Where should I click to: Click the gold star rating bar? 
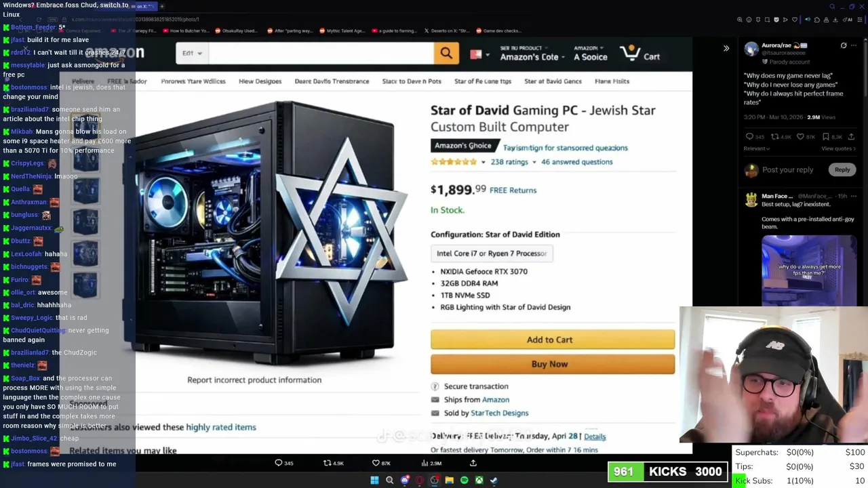point(454,162)
